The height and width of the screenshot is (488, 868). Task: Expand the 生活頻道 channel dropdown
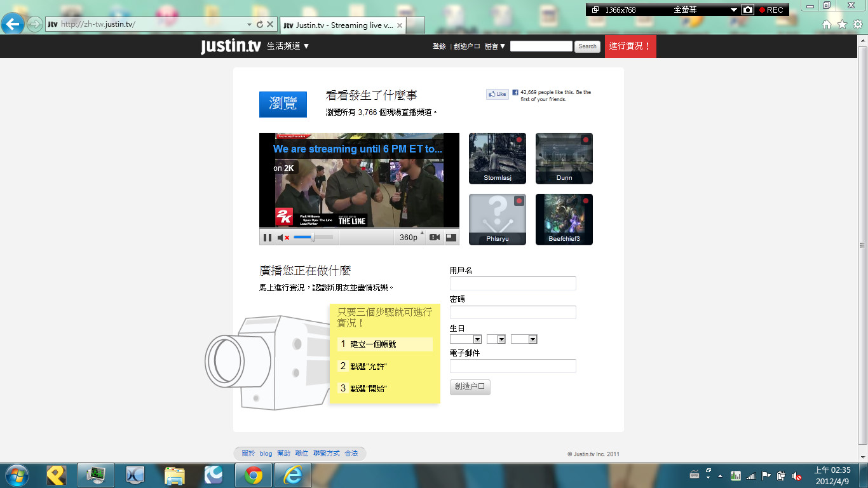coord(288,46)
